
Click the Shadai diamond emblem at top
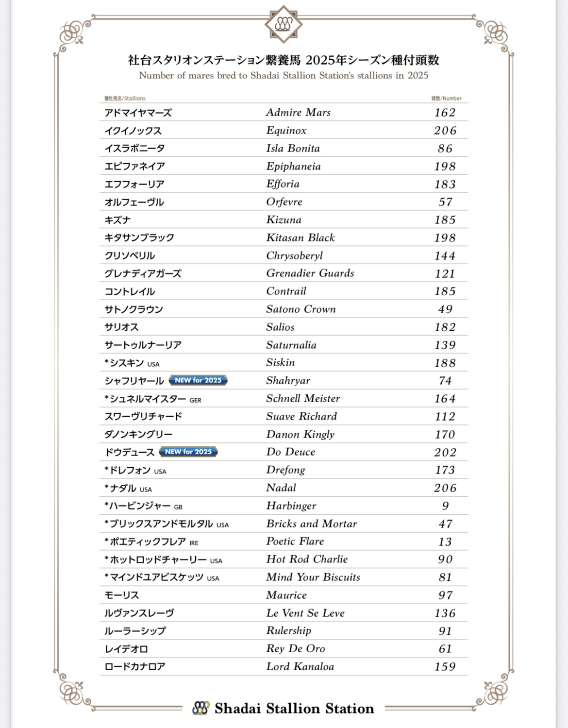coord(284,24)
